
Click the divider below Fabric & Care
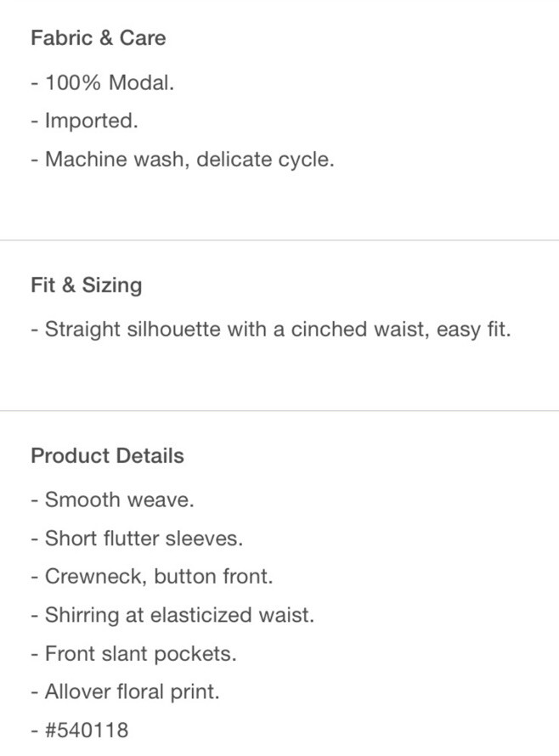(x=279, y=240)
